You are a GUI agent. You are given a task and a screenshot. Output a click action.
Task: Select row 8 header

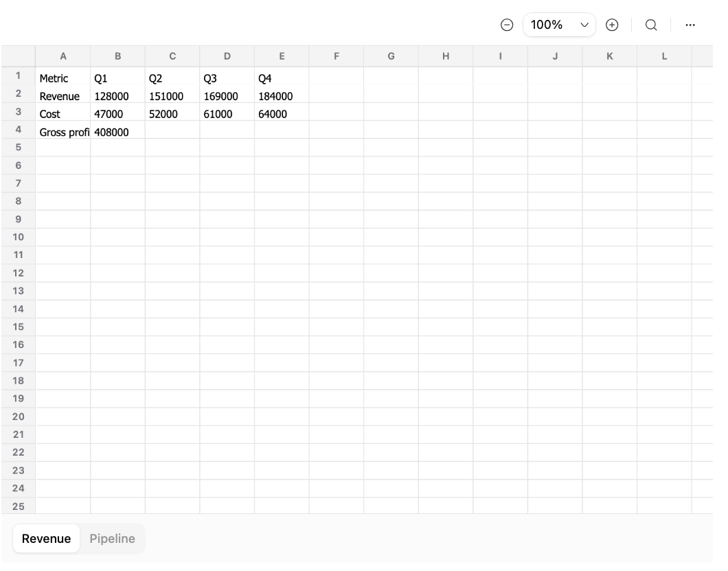click(x=18, y=201)
